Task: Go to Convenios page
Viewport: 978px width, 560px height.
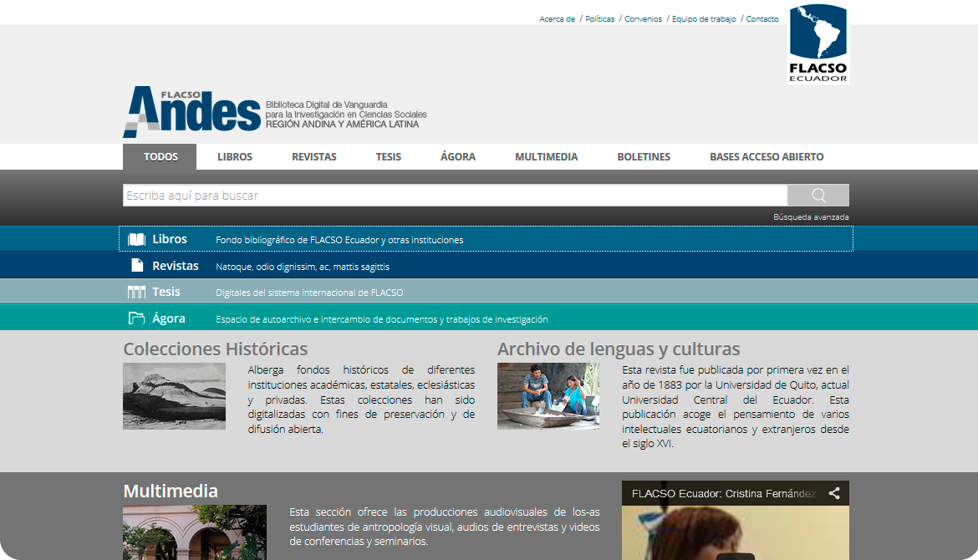Action: point(643,18)
